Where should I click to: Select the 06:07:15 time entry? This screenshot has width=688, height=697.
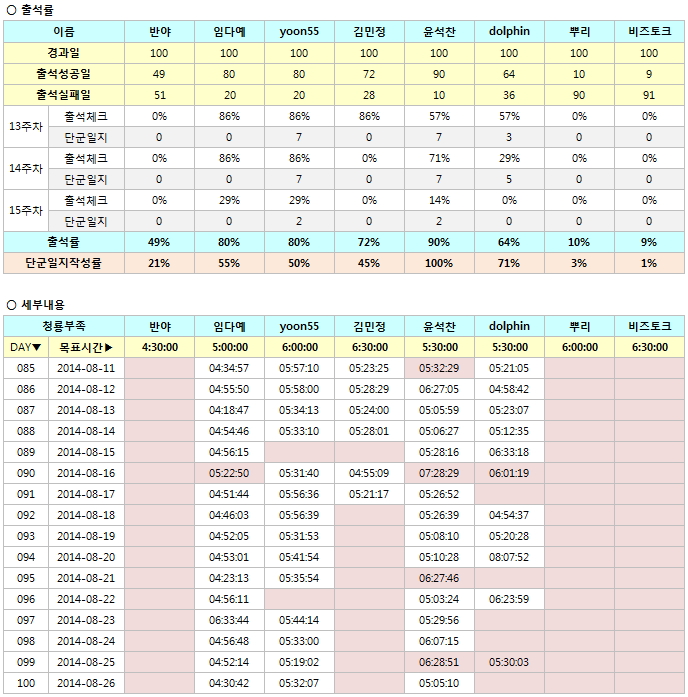click(440, 641)
